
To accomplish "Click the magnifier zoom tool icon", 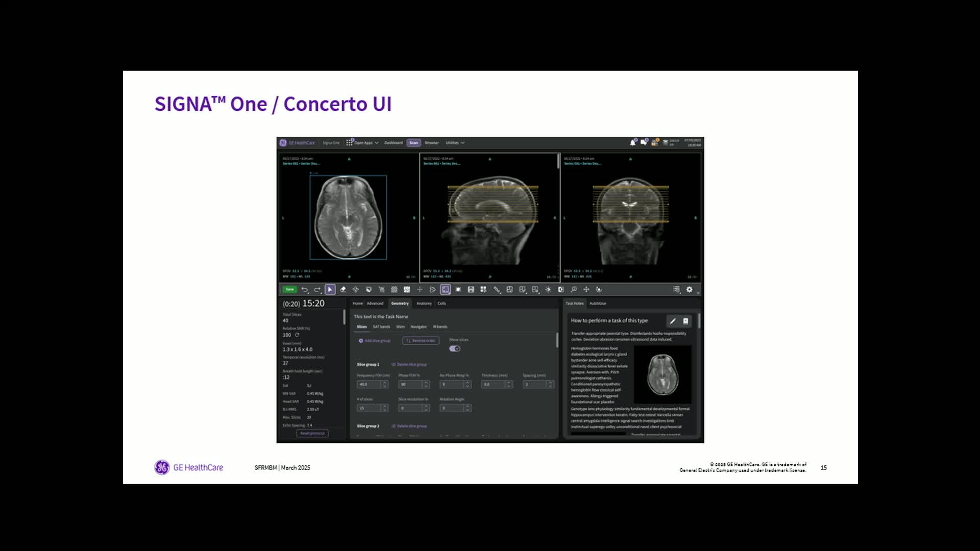I will (x=574, y=290).
